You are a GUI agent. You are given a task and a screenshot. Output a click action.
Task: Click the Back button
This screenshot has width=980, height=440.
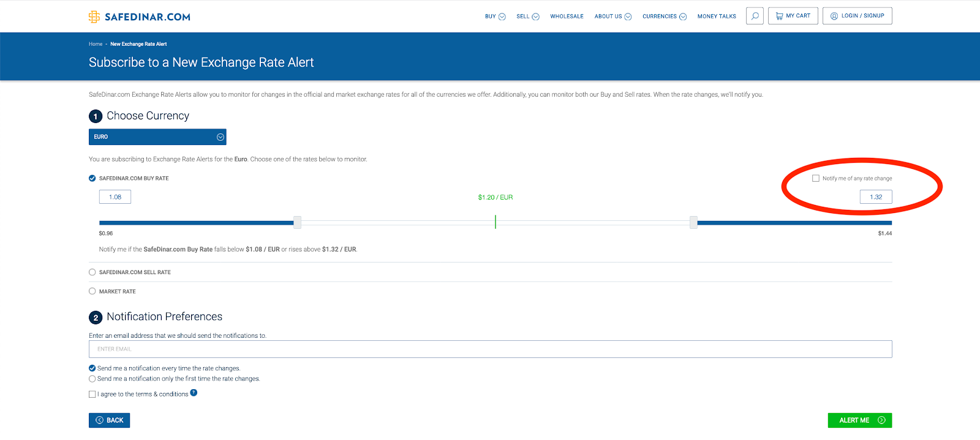(109, 420)
